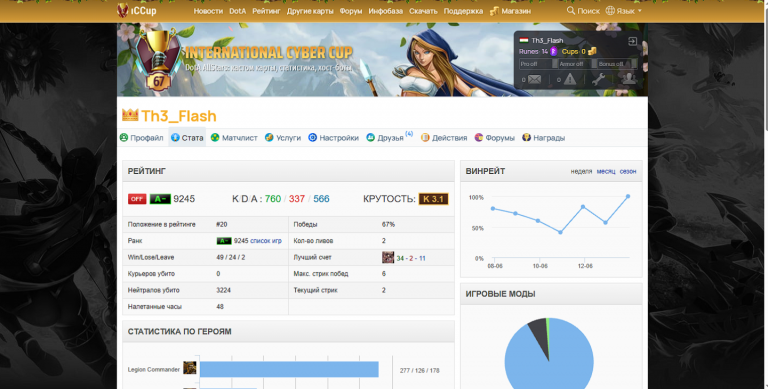Click the K 3.1 крутость badge
768x389 pixels.
pyautogui.click(x=433, y=199)
